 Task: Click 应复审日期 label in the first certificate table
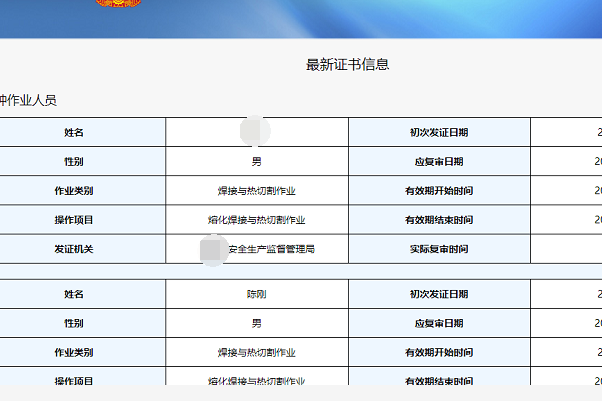pos(439,162)
